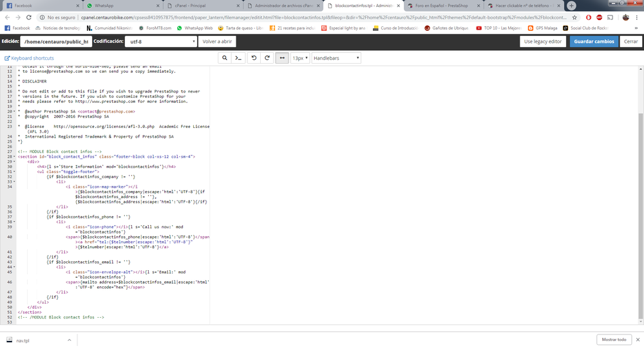
Task: Open the Adblock Plus extension icon
Action: tap(599, 17)
